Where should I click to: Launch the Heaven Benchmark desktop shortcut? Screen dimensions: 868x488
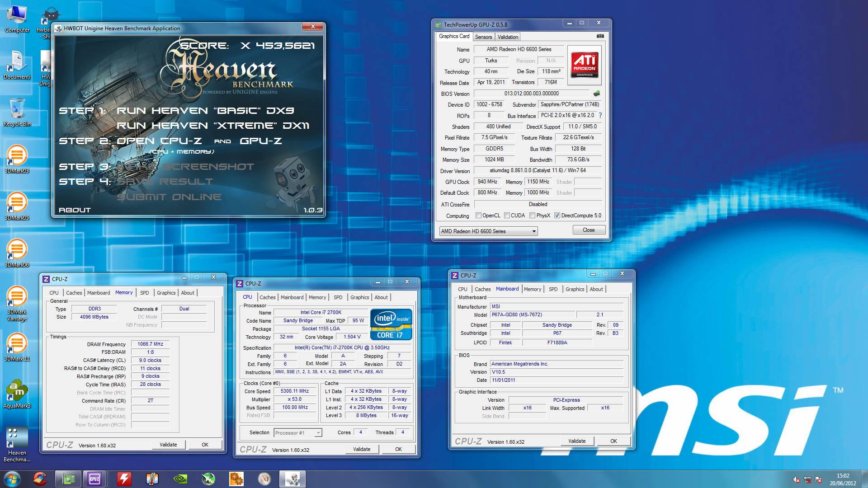17,445
